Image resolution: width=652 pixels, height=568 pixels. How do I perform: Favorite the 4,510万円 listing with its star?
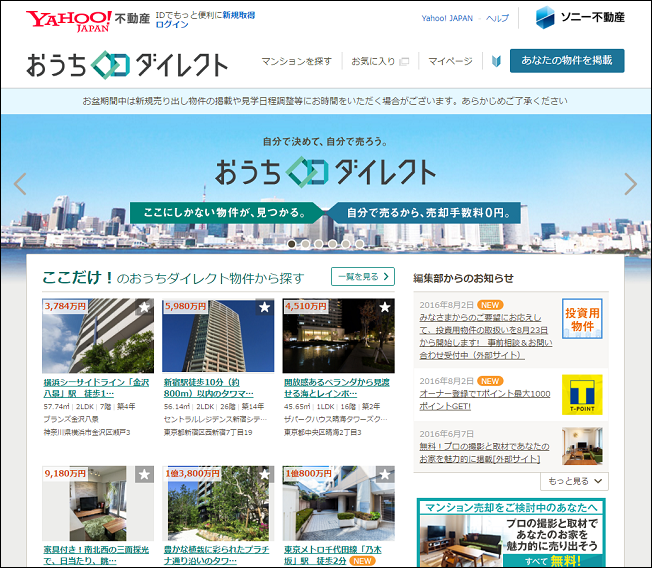385,307
